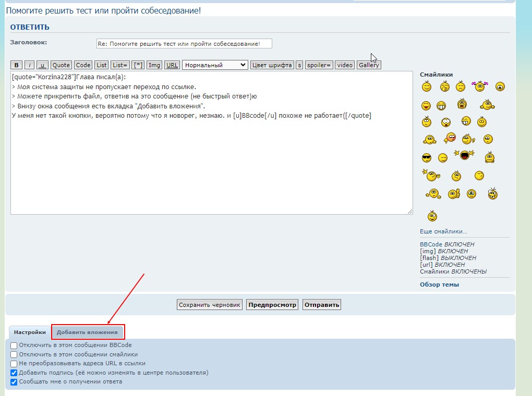Check 'Не преобразовывать адреса URL в ссылки'
The height and width of the screenshot is (396, 532).
(14, 364)
